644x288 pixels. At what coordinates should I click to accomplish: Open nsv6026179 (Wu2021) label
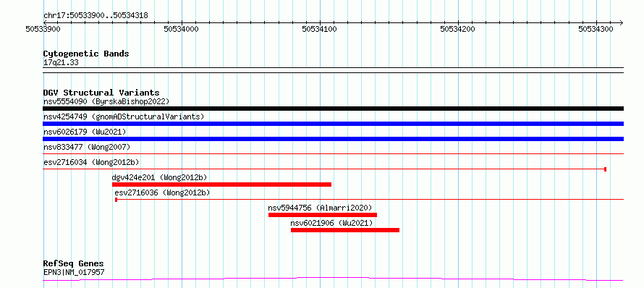(85, 132)
